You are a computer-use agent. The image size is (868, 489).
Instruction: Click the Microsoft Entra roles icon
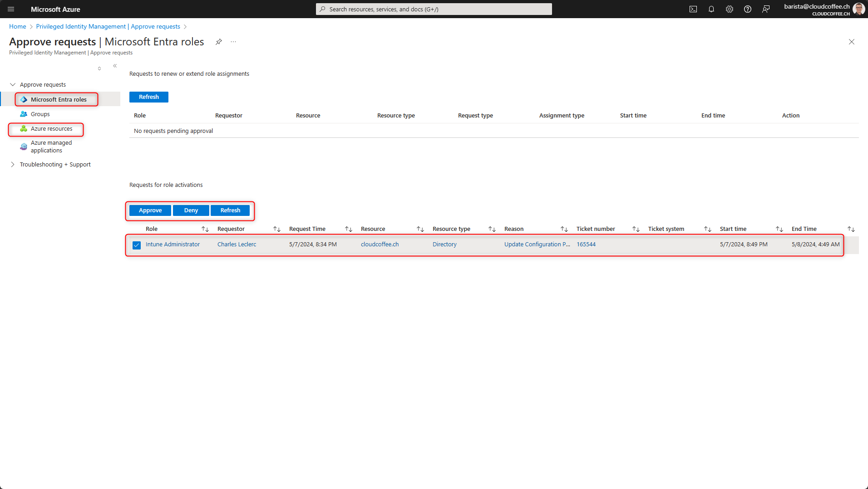(x=24, y=99)
